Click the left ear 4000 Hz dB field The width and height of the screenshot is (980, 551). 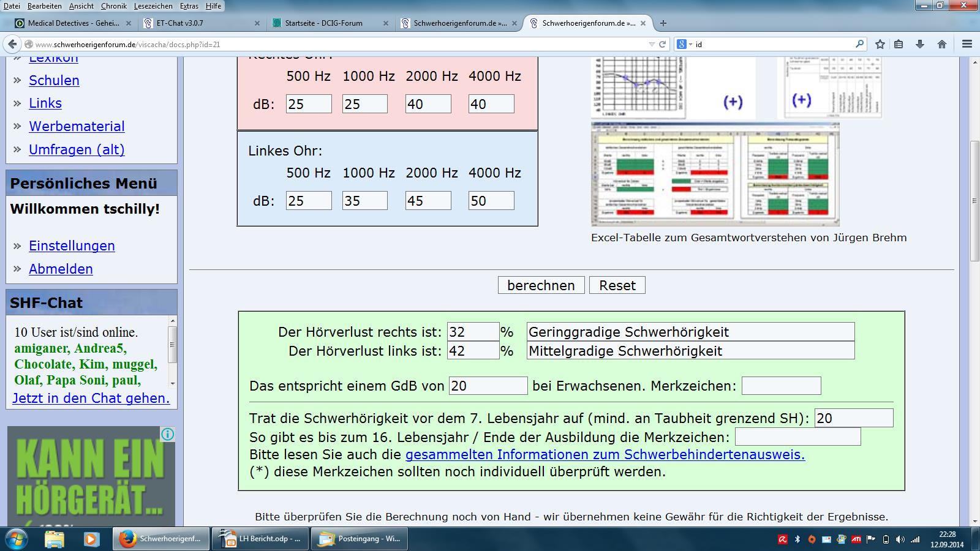(491, 201)
